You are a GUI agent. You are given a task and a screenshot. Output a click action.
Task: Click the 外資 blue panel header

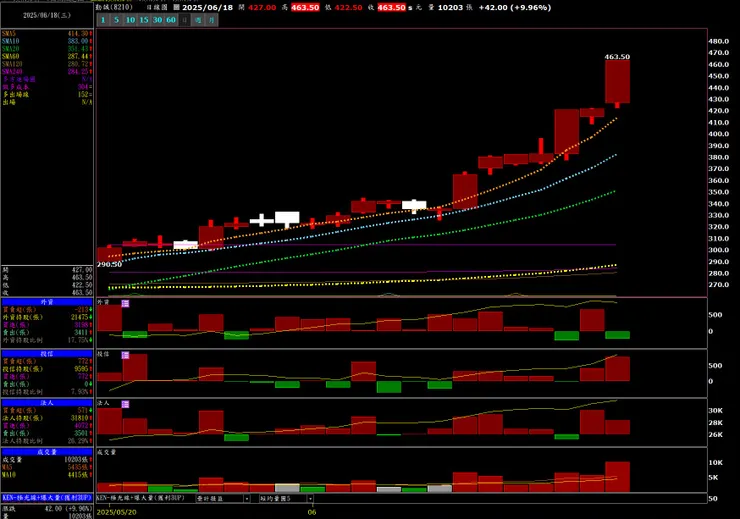pos(47,302)
